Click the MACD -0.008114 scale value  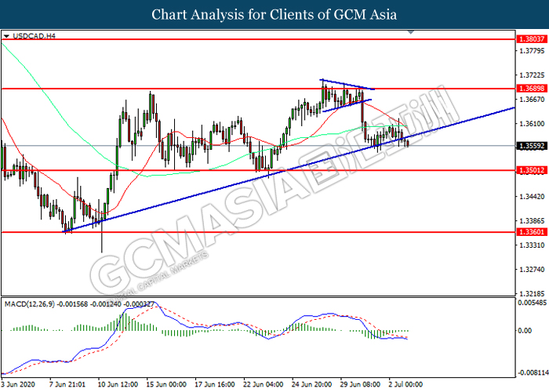coord(533,372)
